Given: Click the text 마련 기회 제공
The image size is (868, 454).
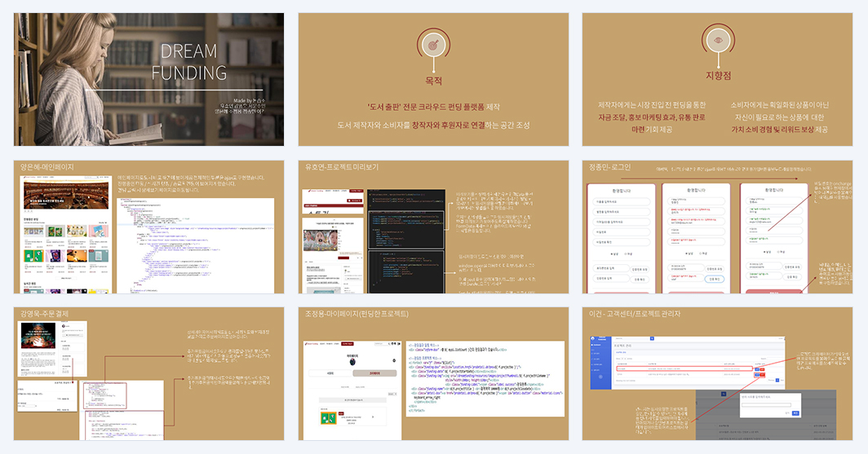Looking at the screenshot, I should coord(652,130).
